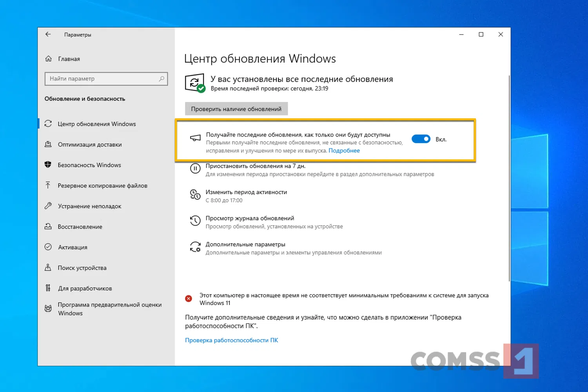Screen dimensions: 588x392
Task: Click the search magnifier icon in Найти параметр
Action: point(161,79)
